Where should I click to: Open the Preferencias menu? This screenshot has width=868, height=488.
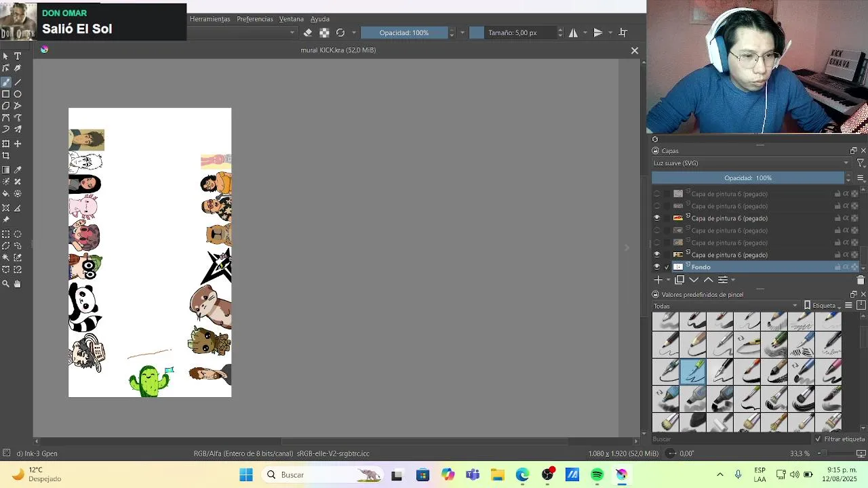coord(255,19)
